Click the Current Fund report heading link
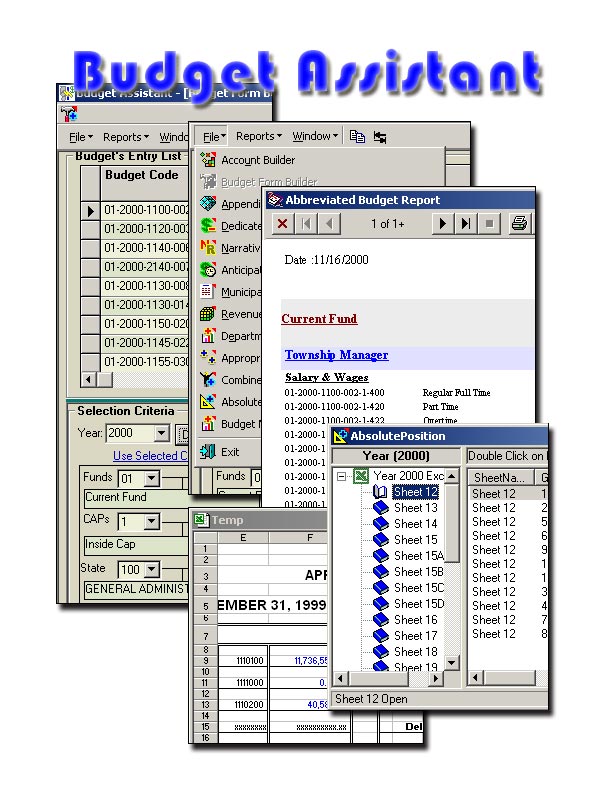Viewport: 612px width, 792px height. (x=319, y=319)
